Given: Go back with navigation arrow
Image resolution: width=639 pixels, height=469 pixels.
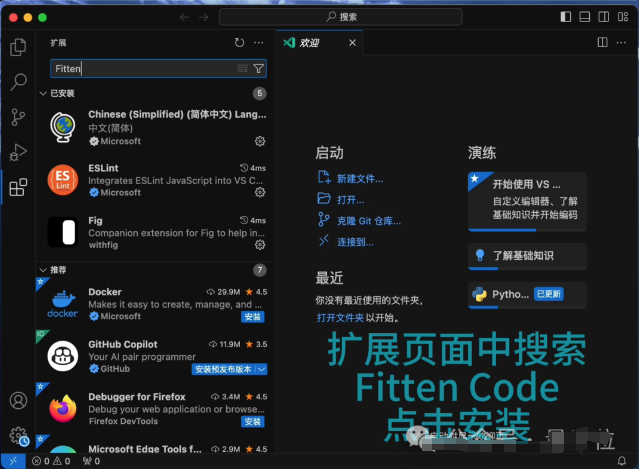Looking at the screenshot, I should coord(185,17).
